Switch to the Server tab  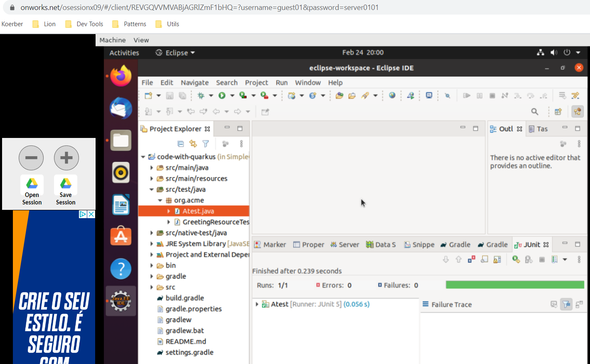pyautogui.click(x=344, y=244)
